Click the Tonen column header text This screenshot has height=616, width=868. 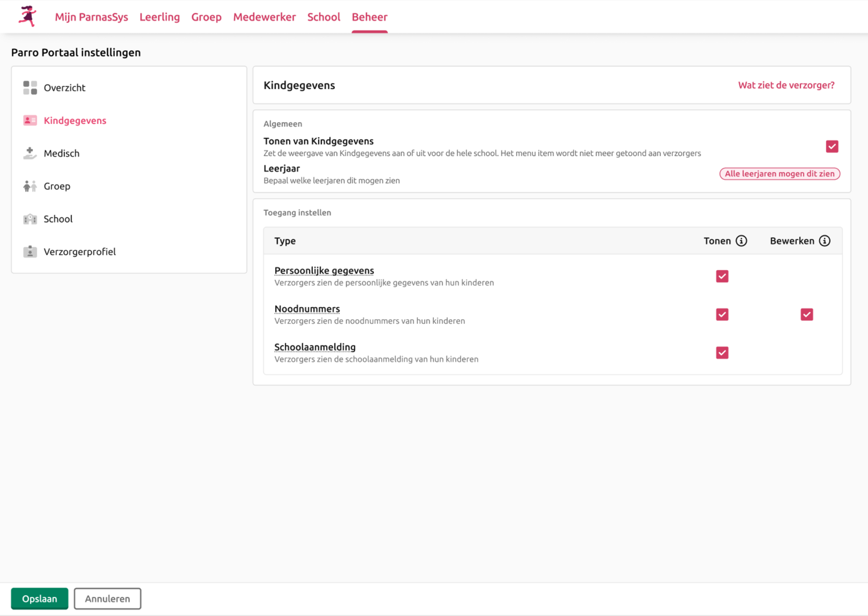click(717, 241)
